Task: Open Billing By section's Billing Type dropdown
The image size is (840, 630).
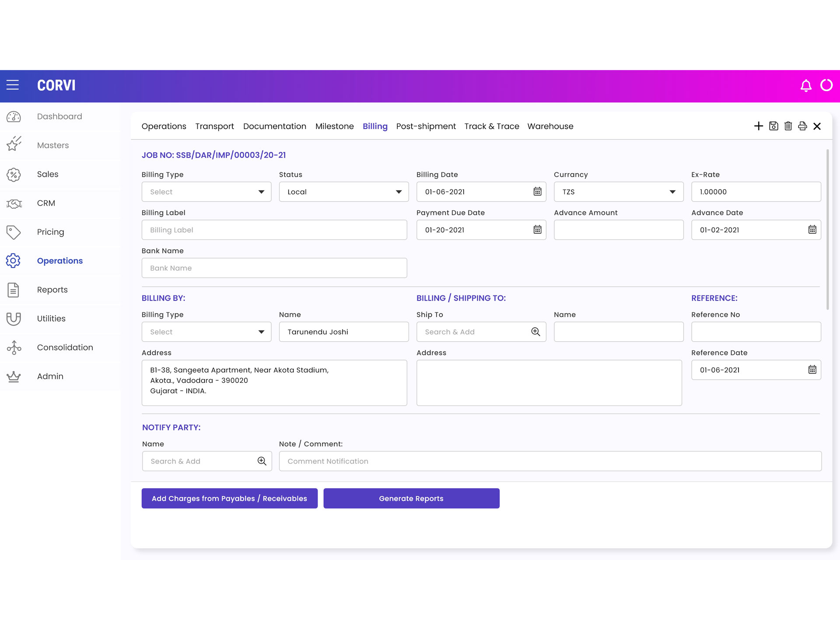Action: point(206,332)
